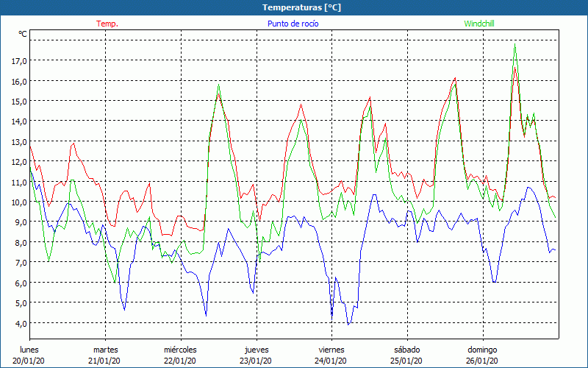This screenshot has height=368, width=588.
Task: Click the 14,0 y-axis value
Action: click(x=19, y=121)
